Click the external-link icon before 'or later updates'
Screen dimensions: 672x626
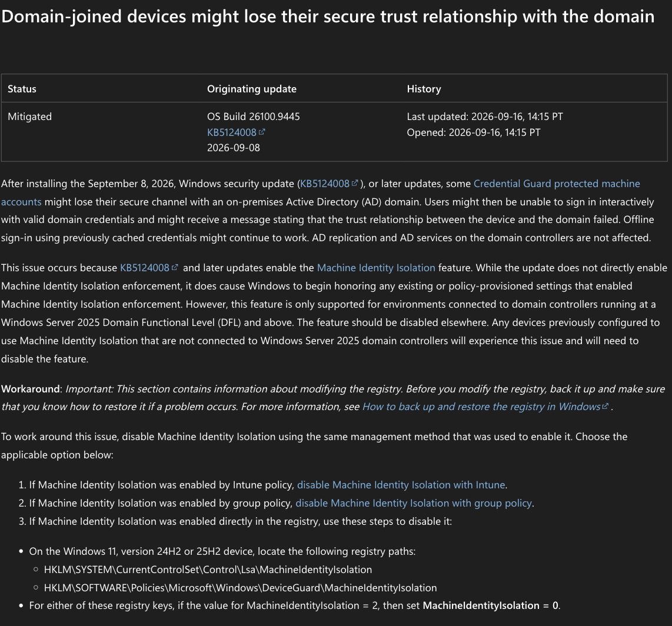(355, 183)
